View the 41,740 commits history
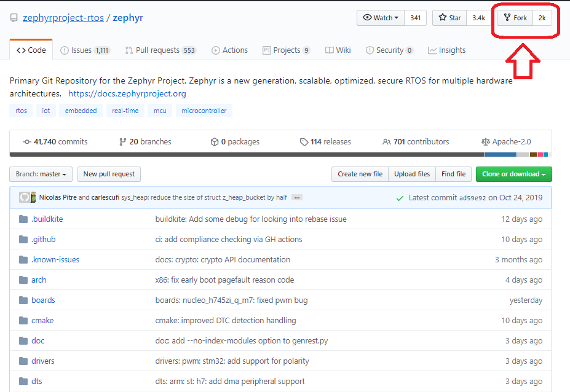 click(55, 142)
